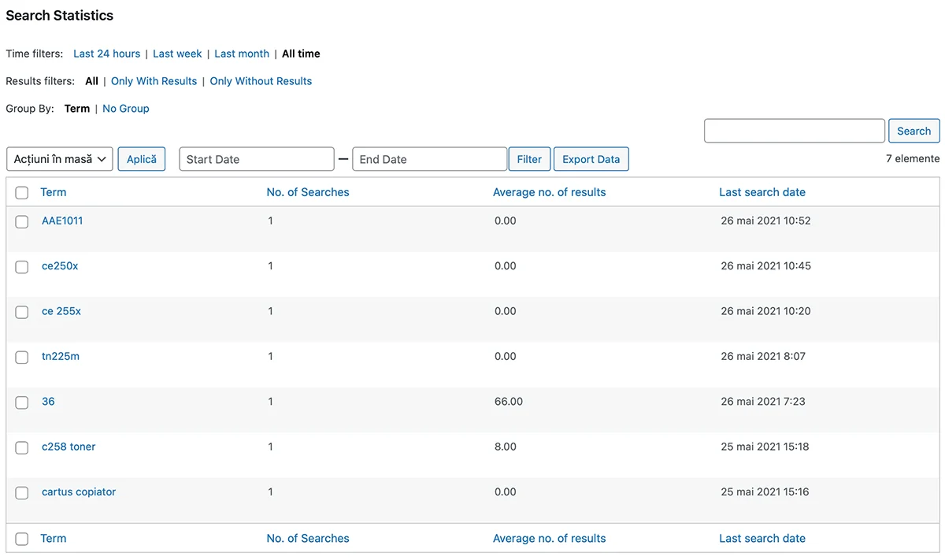Viewport: 945px width, 560px height.
Task: Filter by Last week
Action: [x=177, y=54]
